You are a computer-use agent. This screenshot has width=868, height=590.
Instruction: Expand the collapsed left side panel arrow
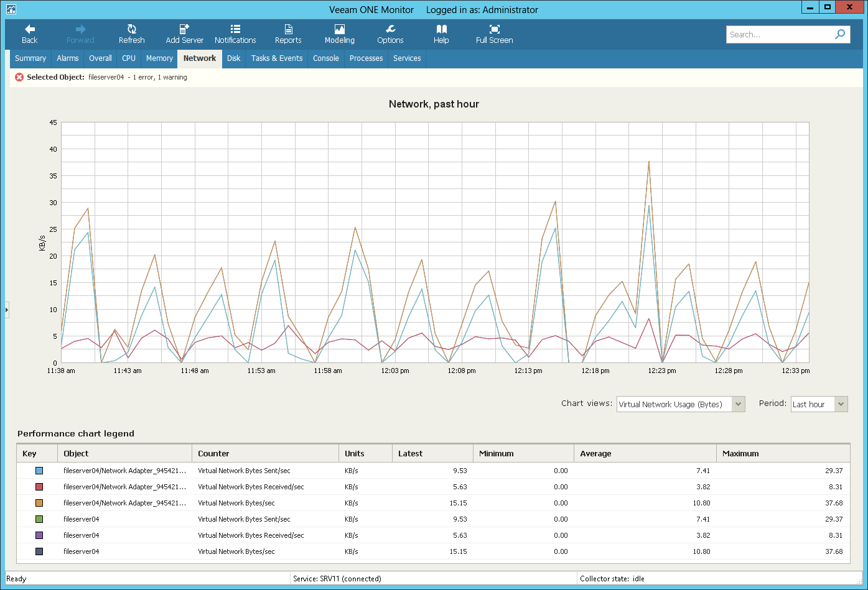[x=7, y=309]
